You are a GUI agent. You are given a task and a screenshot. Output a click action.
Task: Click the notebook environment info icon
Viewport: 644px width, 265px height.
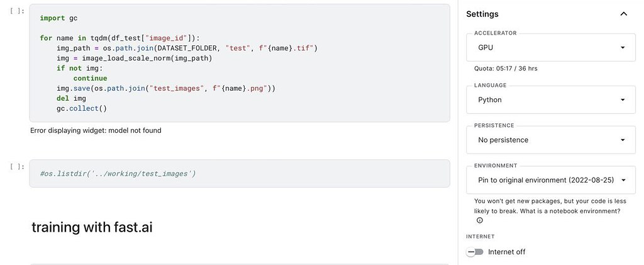tap(480, 220)
